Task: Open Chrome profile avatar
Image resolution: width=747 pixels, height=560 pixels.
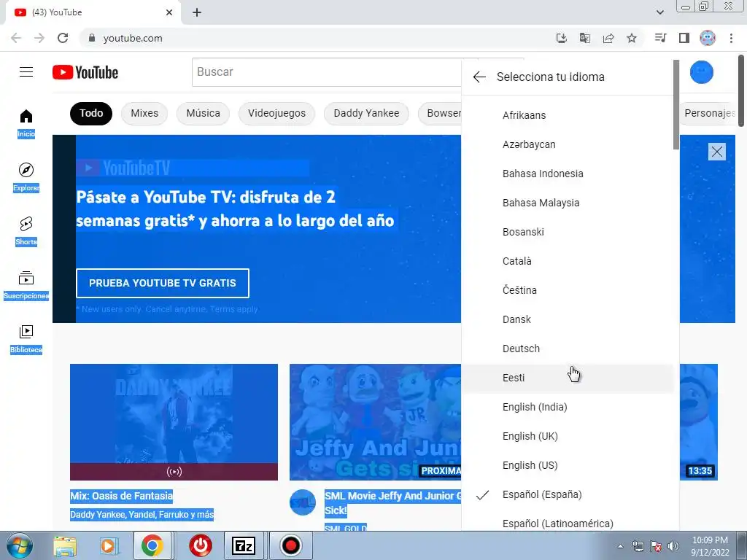Action: pos(708,38)
